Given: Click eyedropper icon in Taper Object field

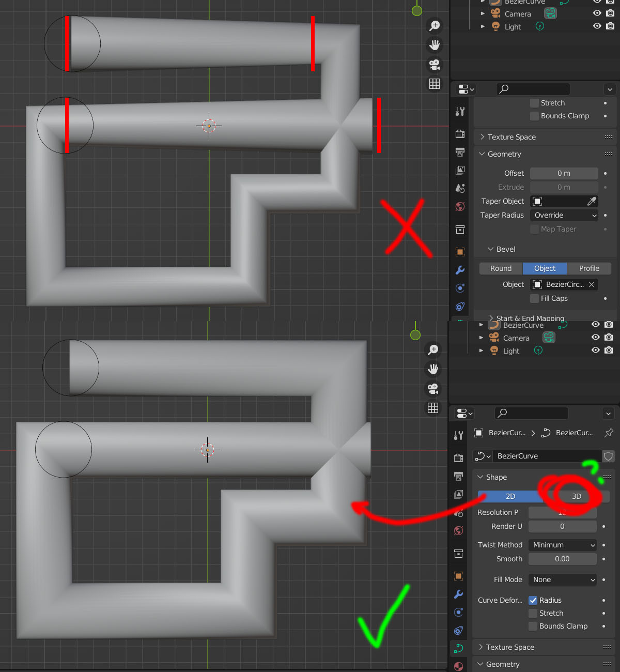Looking at the screenshot, I should pyautogui.click(x=592, y=201).
